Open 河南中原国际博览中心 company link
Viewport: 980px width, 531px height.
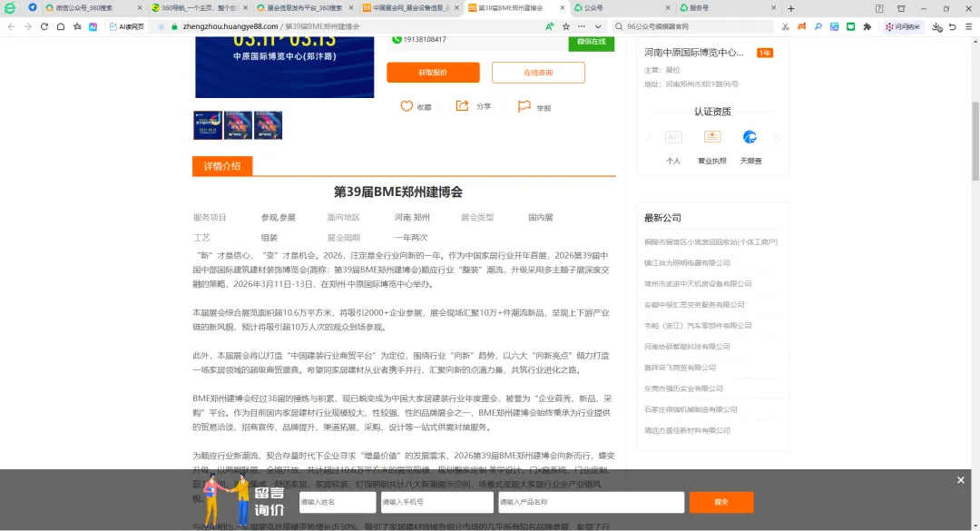pos(694,53)
